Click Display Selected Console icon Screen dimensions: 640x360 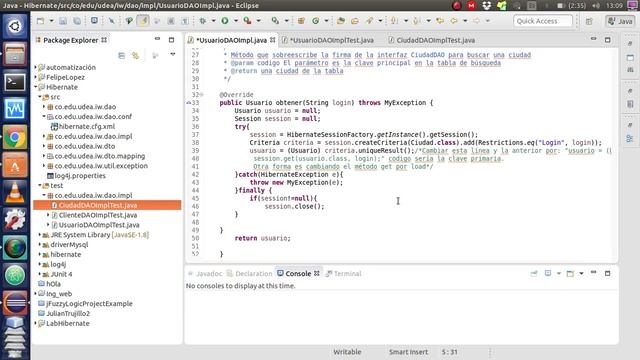(x=548, y=273)
